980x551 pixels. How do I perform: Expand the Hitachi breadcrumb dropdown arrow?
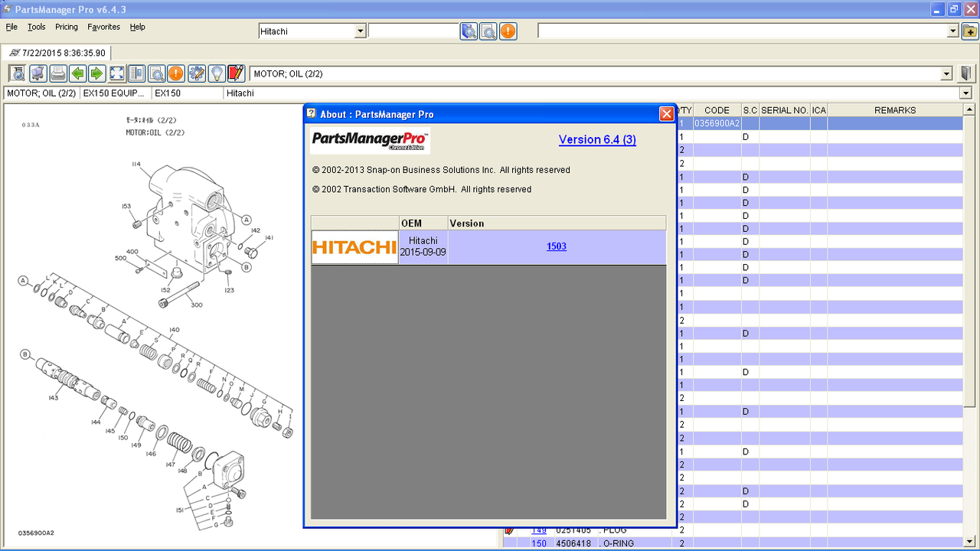pos(966,93)
